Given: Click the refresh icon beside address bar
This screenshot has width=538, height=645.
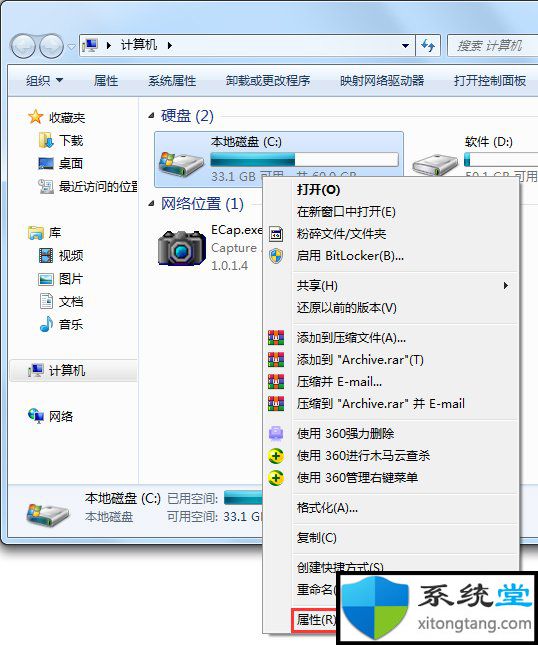Looking at the screenshot, I should [x=428, y=45].
